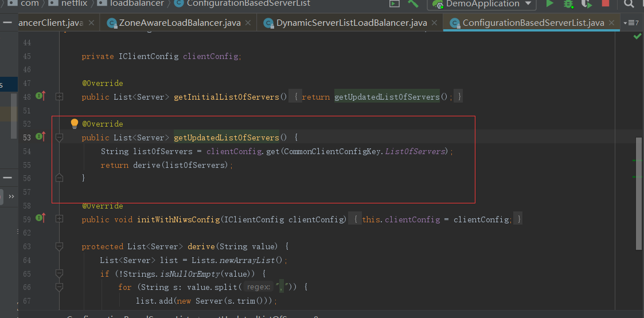Show the hidden tabs list with the 7 indicator

tap(631, 23)
